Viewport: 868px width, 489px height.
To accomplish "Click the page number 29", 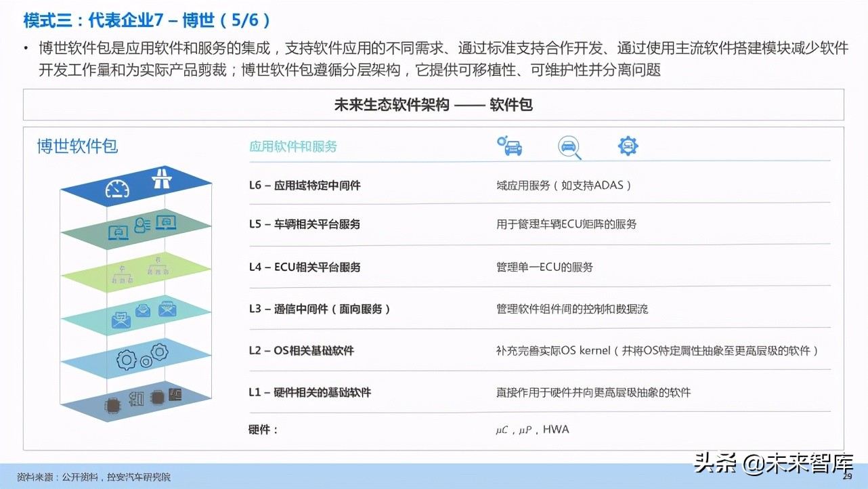I will (848, 477).
